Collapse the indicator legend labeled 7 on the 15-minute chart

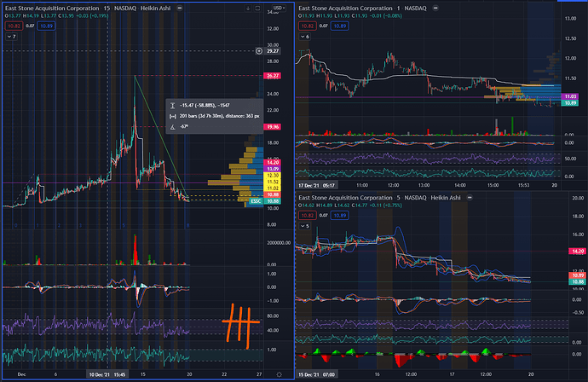pos(11,37)
